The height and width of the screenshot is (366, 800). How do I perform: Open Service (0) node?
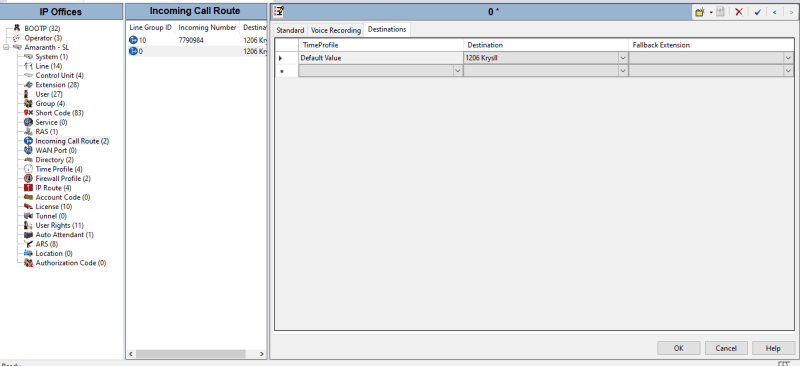point(51,122)
